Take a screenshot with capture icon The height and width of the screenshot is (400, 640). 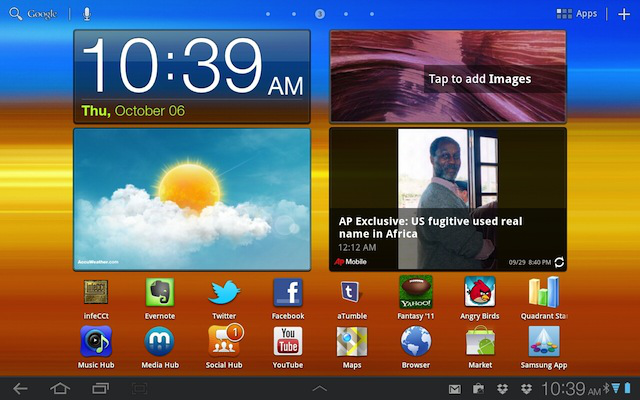click(139, 389)
